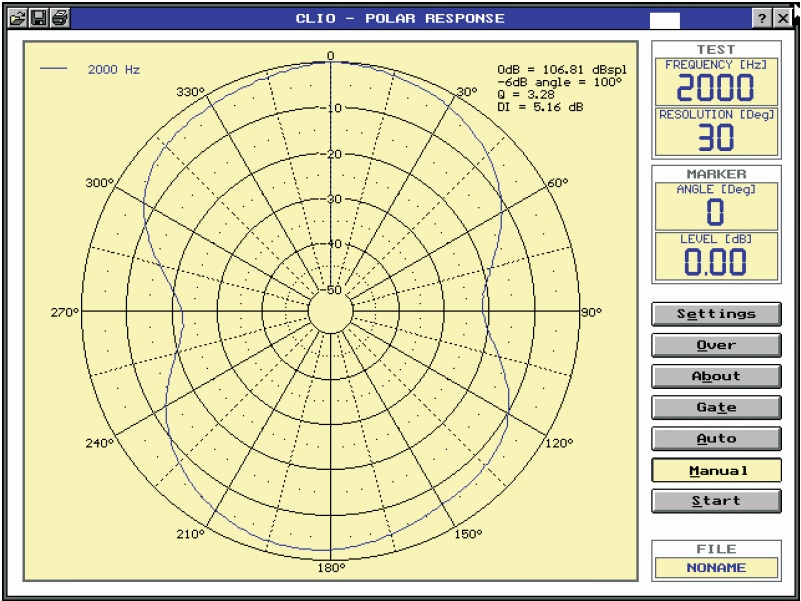Open a file with the folder icon
Screen dimensions: 801x601
(18, 18)
